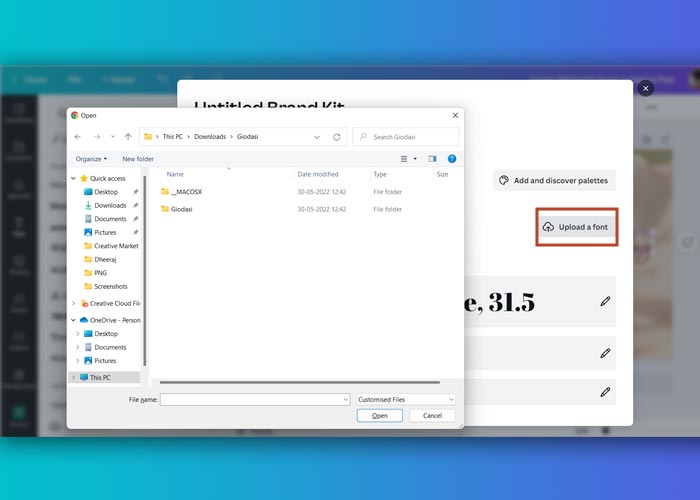Screen dimensions: 700x500
Task: Edit the second font style with pencil icon
Action: (605, 353)
